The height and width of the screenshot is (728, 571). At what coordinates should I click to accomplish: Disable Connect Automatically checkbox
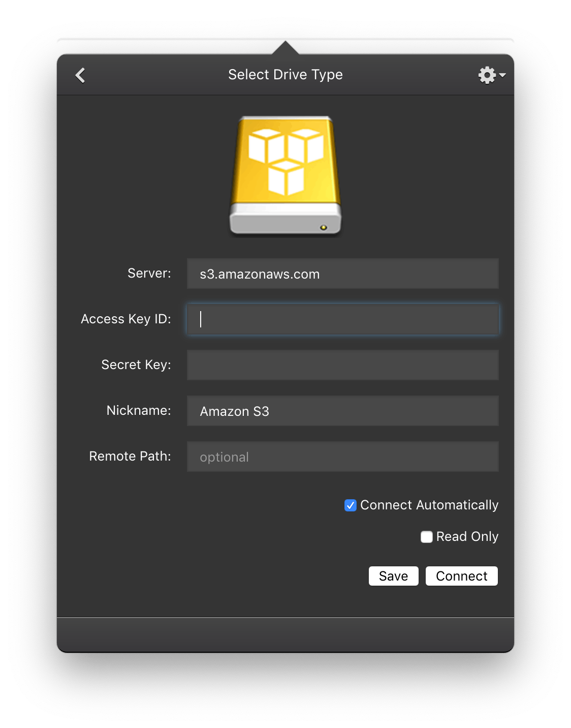[x=351, y=505]
